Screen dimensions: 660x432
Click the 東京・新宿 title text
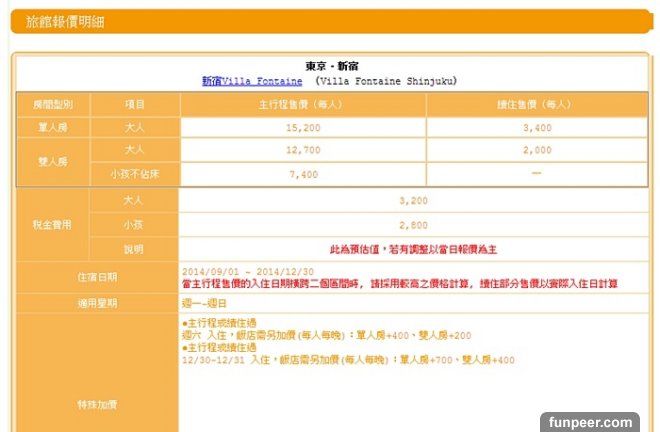[x=330, y=65]
